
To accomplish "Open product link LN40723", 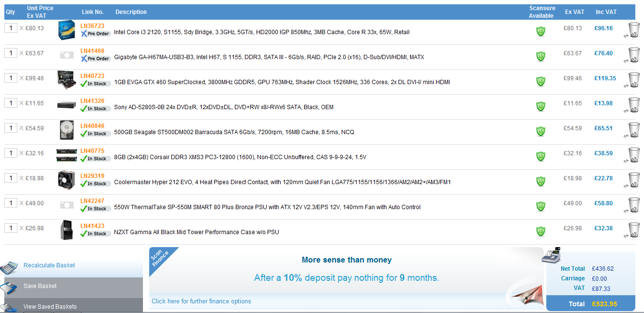I will point(92,76).
